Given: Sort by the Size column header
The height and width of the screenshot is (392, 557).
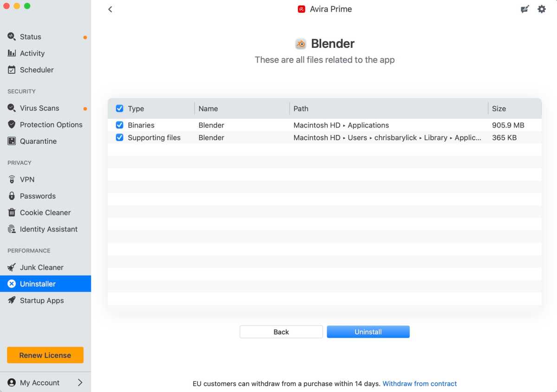Looking at the screenshot, I should coord(499,109).
